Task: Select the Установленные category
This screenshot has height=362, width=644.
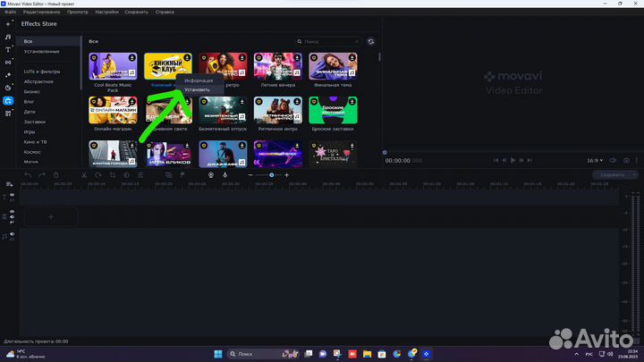Action: [x=42, y=52]
